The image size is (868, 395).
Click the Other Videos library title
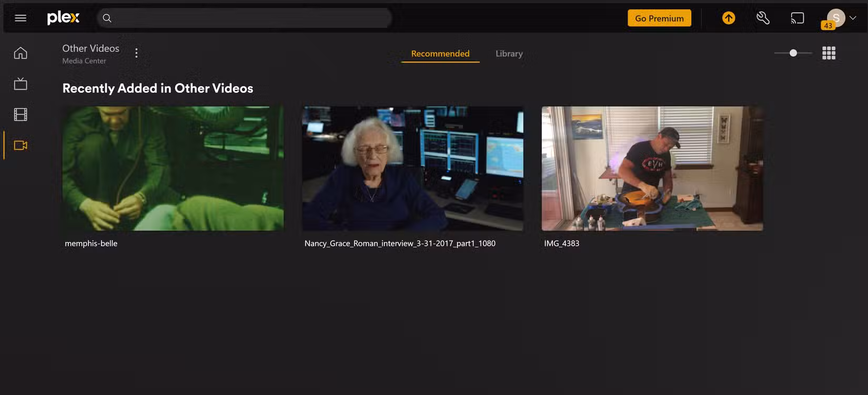[91, 48]
